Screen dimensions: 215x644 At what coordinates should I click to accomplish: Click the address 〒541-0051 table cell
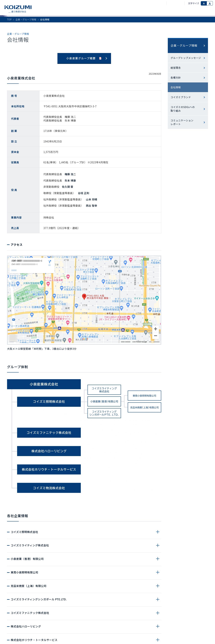tap(100, 106)
